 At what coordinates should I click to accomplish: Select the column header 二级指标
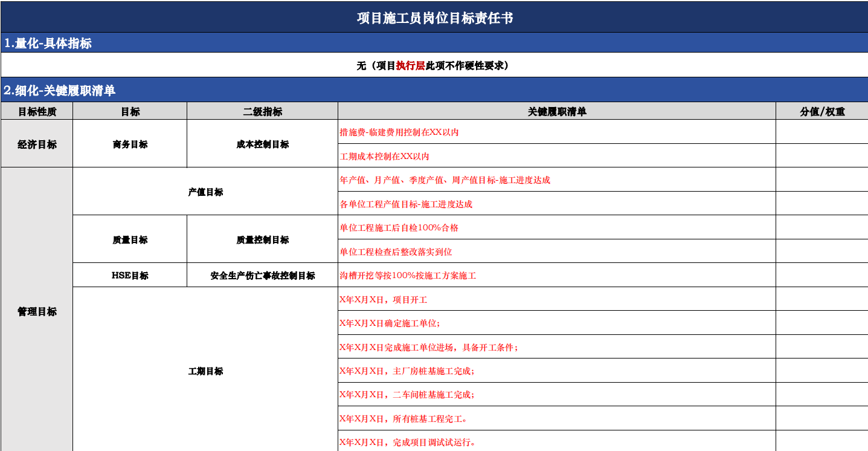tap(262, 111)
